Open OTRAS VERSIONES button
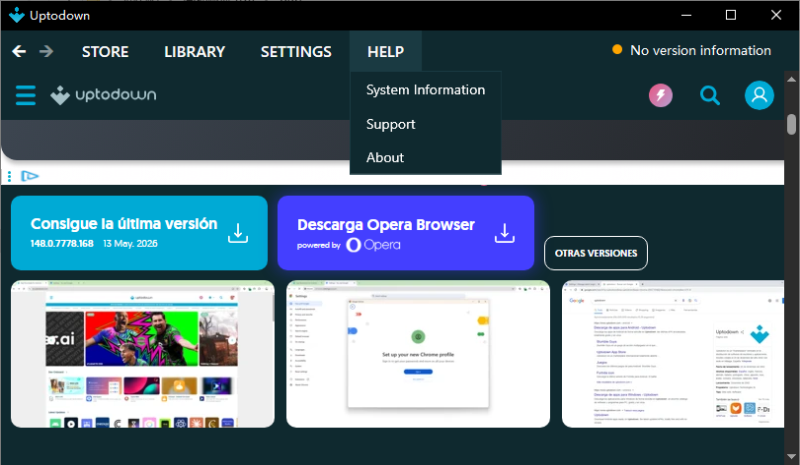This screenshot has width=800, height=465. point(595,253)
